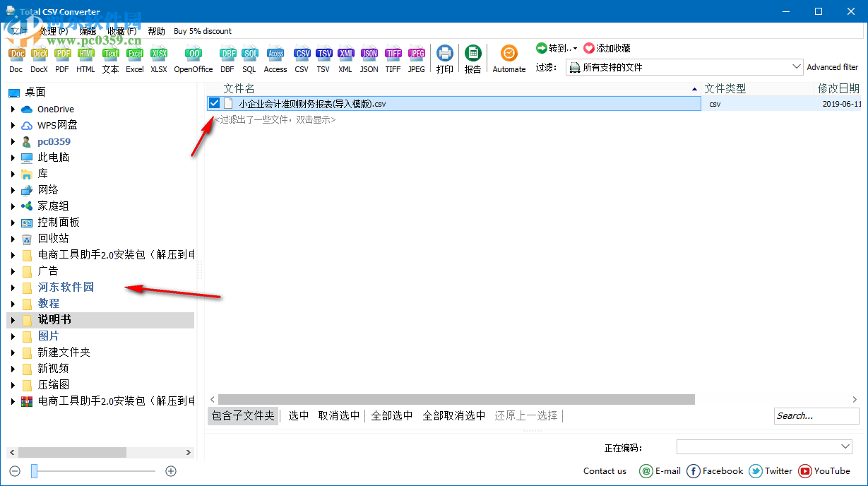Click inside the Search input field

[816, 415]
